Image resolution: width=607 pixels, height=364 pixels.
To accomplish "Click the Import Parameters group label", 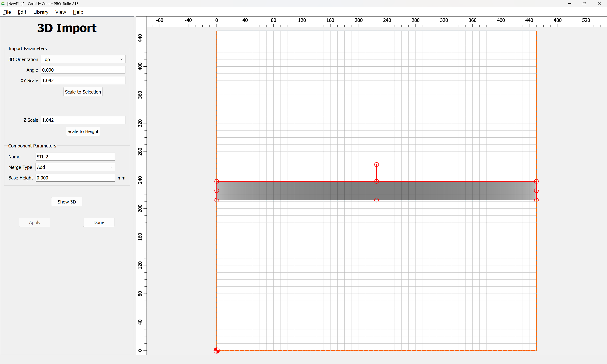I will [27, 49].
